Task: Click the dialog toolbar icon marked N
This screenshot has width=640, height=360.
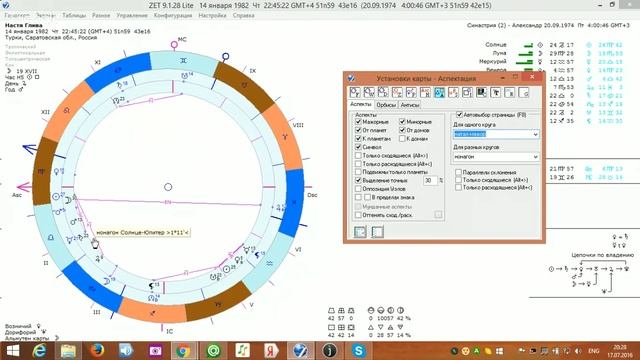Action: coord(425,93)
